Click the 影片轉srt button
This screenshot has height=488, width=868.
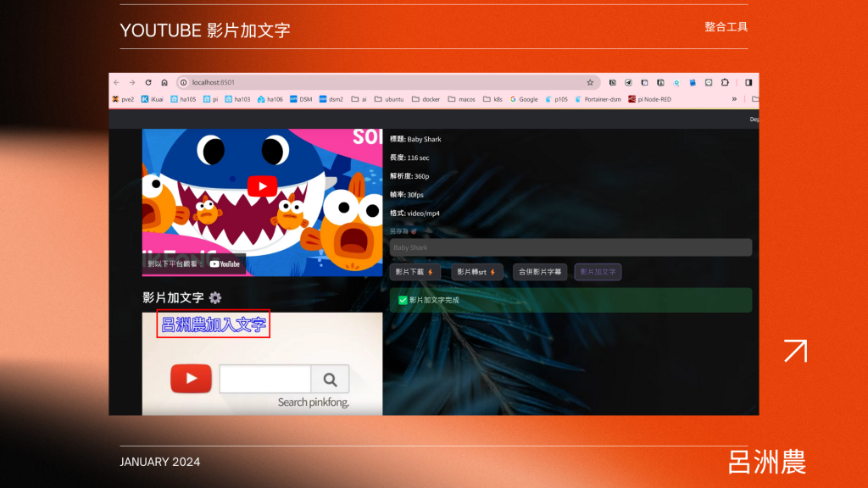coord(476,272)
